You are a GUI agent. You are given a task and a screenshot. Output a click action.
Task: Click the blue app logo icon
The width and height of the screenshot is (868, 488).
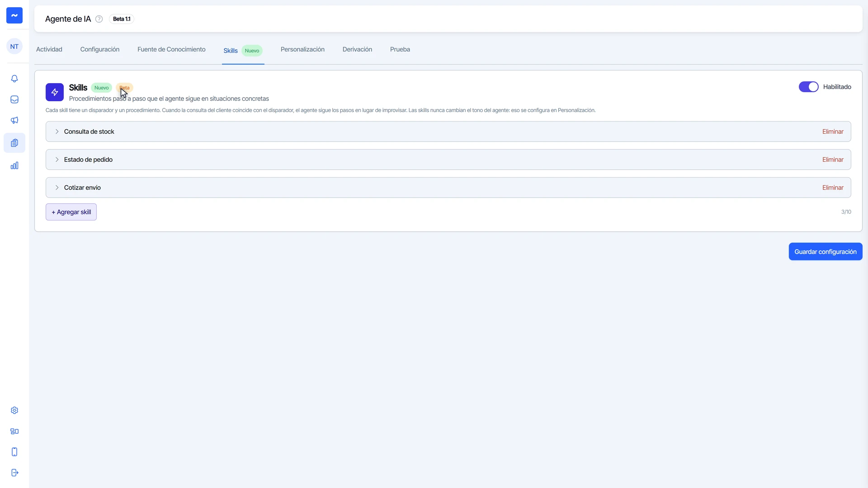pyautogui.click(x=14, y=15)
